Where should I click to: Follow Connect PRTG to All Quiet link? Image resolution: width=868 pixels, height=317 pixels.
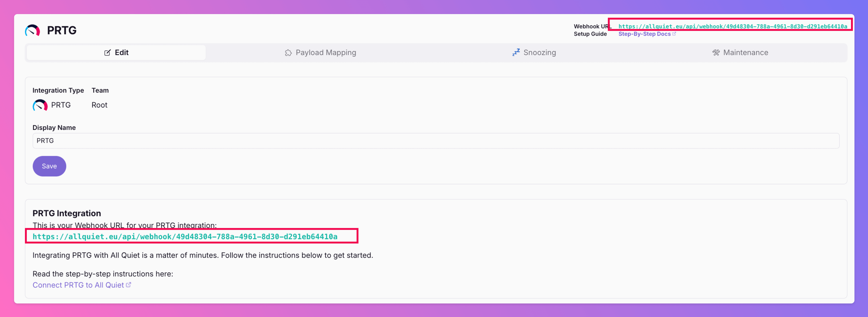pyautogui.click(x=78, y=285)
